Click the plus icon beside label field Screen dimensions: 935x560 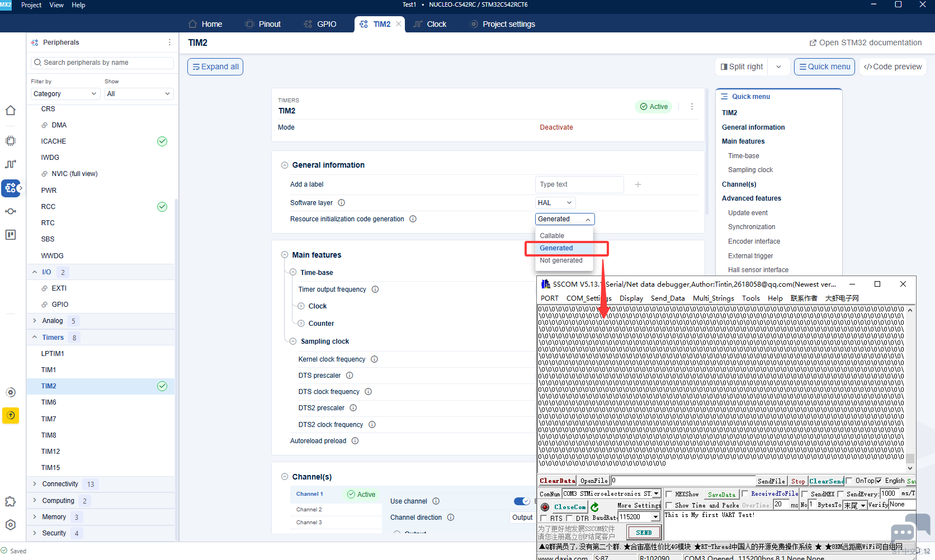pos(638,184)
